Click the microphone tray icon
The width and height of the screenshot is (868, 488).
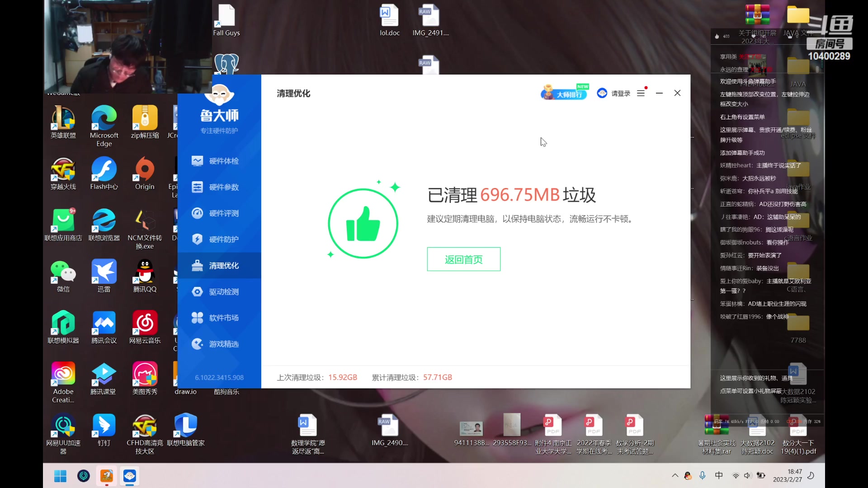[x=703, y=475]
